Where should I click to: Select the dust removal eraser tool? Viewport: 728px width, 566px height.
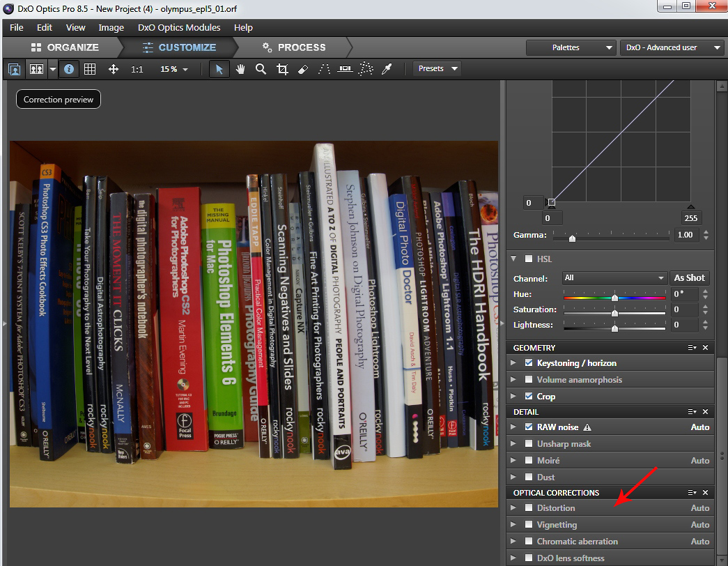pos(302,69)
